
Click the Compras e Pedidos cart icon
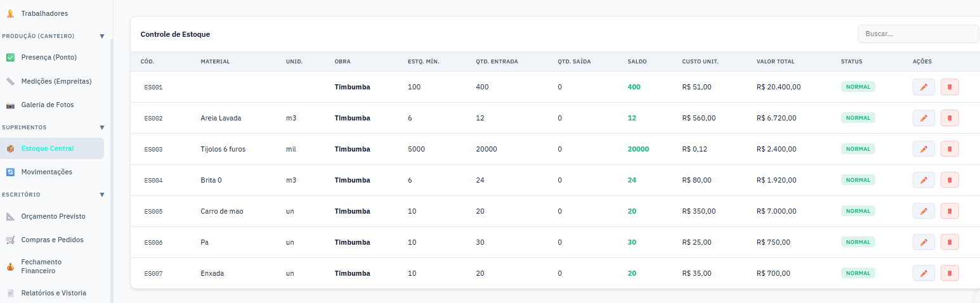click(x=10, y=240)
